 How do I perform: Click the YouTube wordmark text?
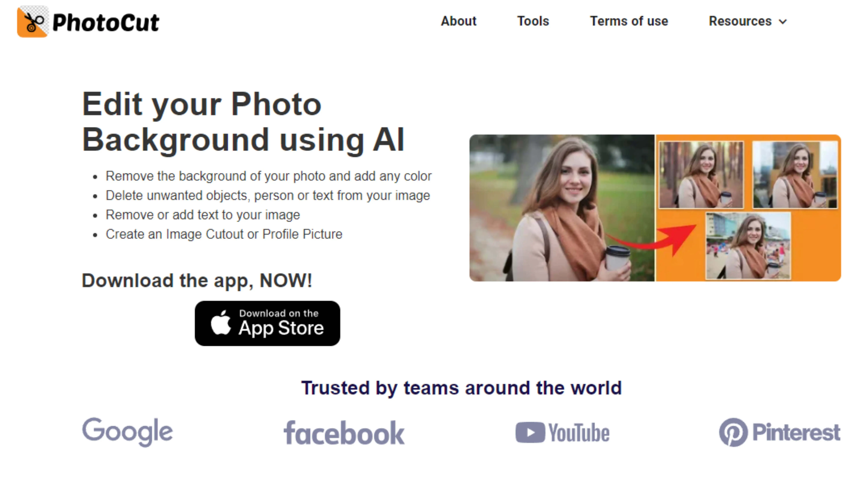click(x=579, y=433)
